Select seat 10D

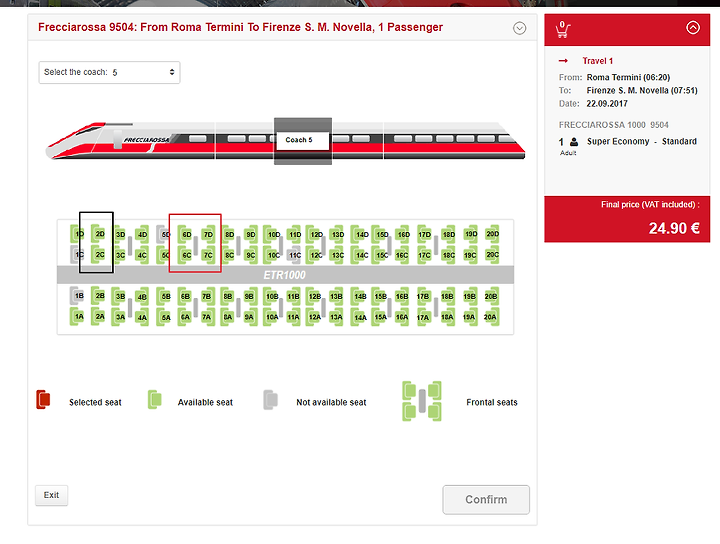pyautogui.click(x=273, y=234)
